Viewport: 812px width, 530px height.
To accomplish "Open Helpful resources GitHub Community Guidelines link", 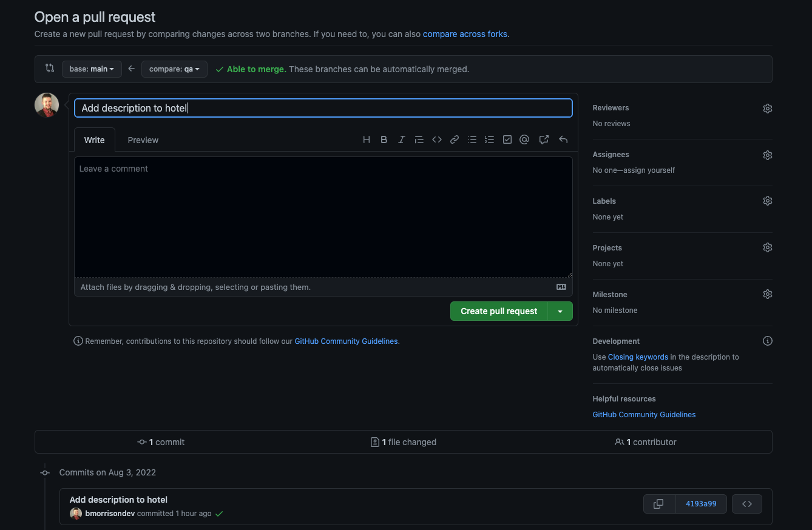I will coord(644,415).
